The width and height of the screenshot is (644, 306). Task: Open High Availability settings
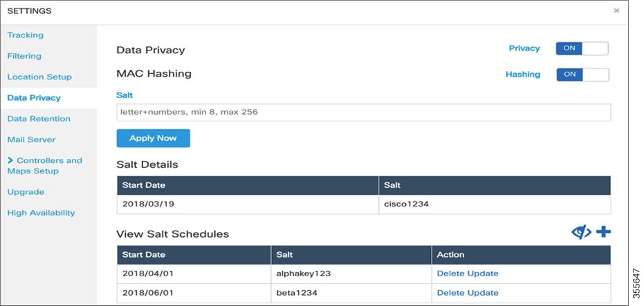(x=41, y=213)
